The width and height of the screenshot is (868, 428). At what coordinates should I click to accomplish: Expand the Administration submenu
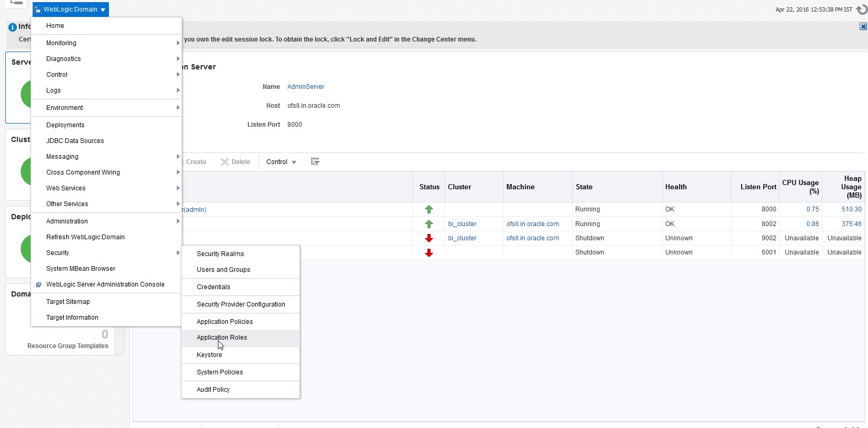(x=106, y=221)
